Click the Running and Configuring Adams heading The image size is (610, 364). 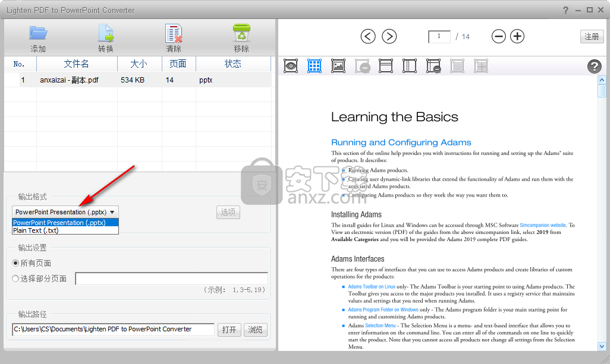(401, 143)
